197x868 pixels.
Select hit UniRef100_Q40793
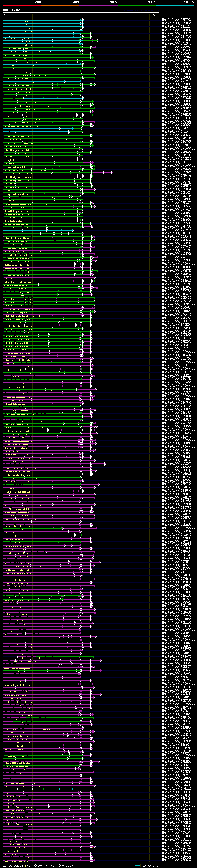[177, 233]
